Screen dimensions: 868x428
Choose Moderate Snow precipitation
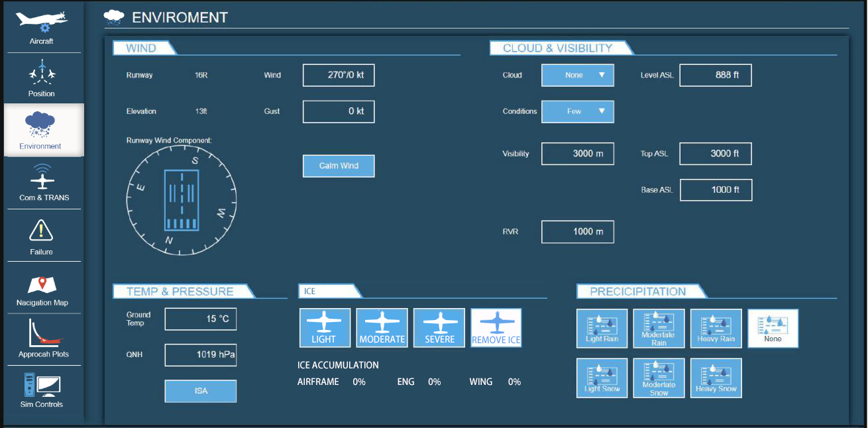tap(659, 378)
